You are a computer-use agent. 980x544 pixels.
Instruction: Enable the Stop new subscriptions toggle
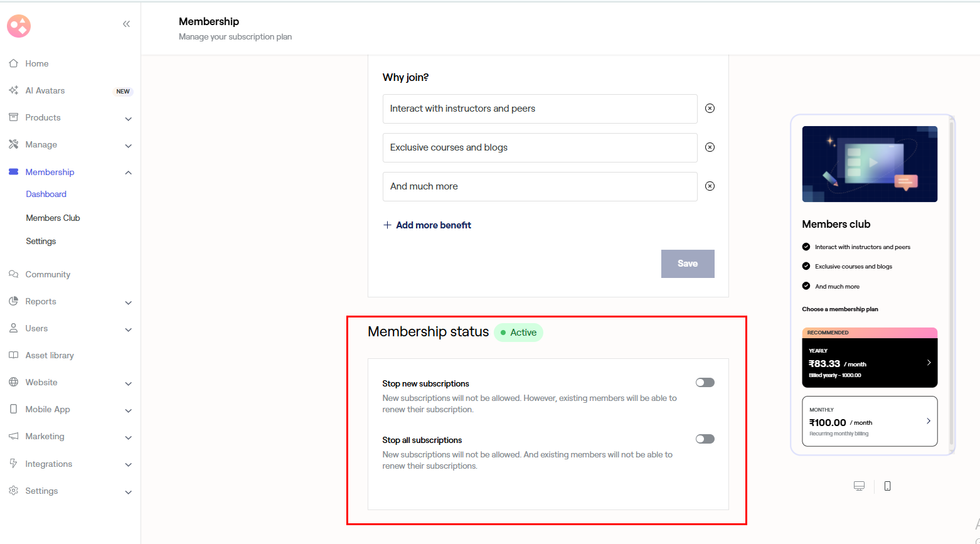(705, 383)
